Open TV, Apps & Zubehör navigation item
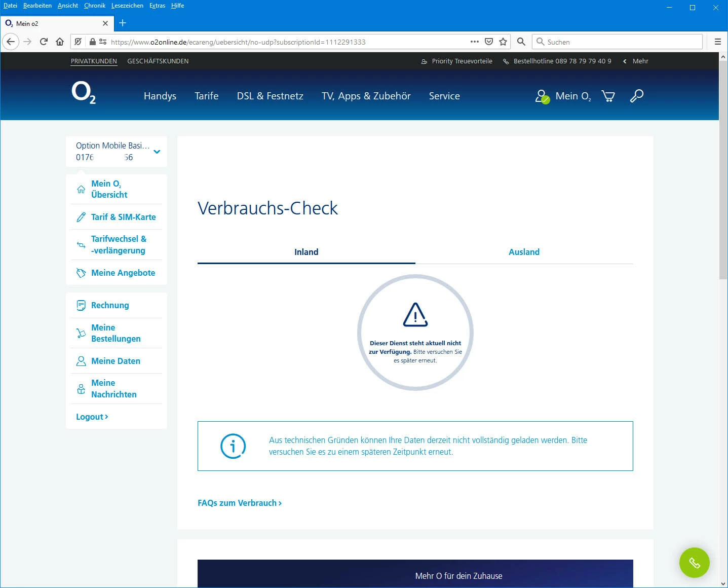The height and width of the screenshot is (588, 728). tap(366, 96)
